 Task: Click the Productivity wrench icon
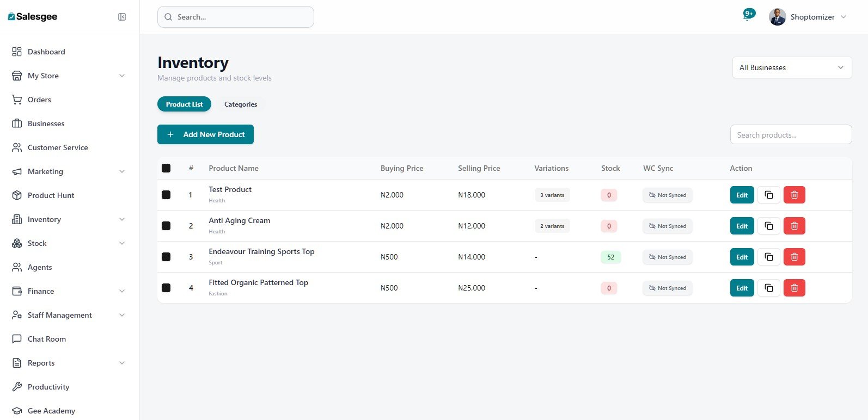coord(17,387)
